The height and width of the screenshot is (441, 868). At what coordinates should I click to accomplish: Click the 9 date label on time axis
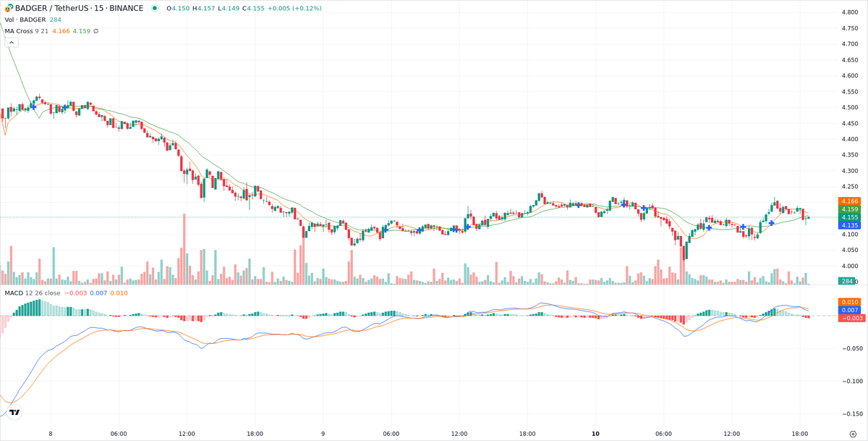[323, 434]
